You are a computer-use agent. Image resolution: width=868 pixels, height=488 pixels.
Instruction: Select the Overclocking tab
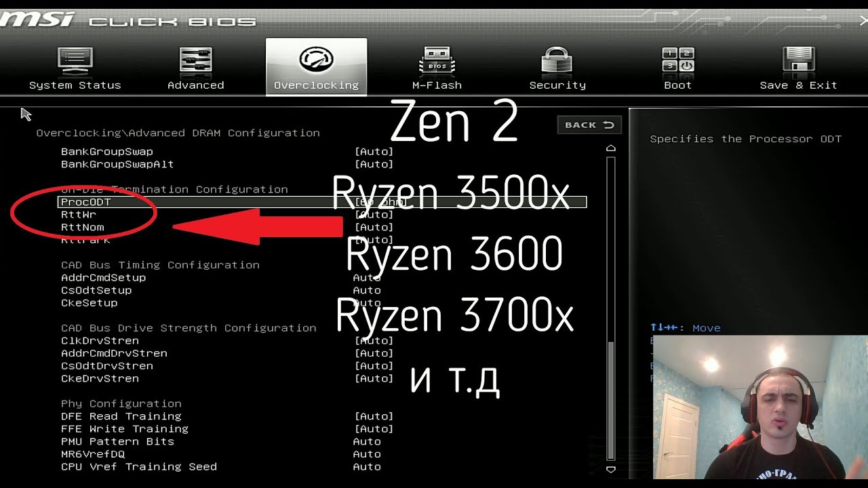tap(316, 66)
